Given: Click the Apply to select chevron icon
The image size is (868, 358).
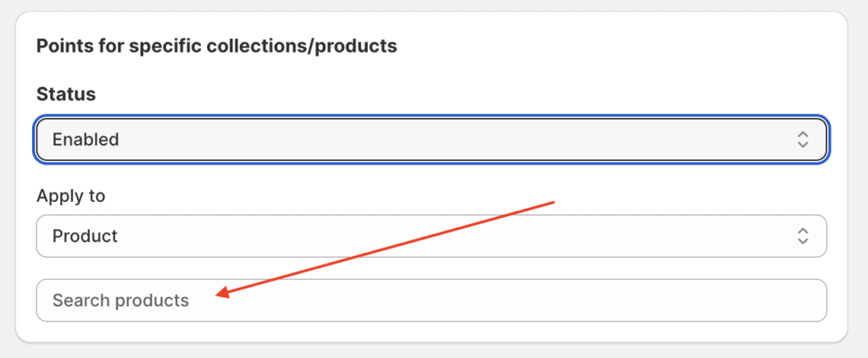Looking at the screenshot, I should point(803,236).
